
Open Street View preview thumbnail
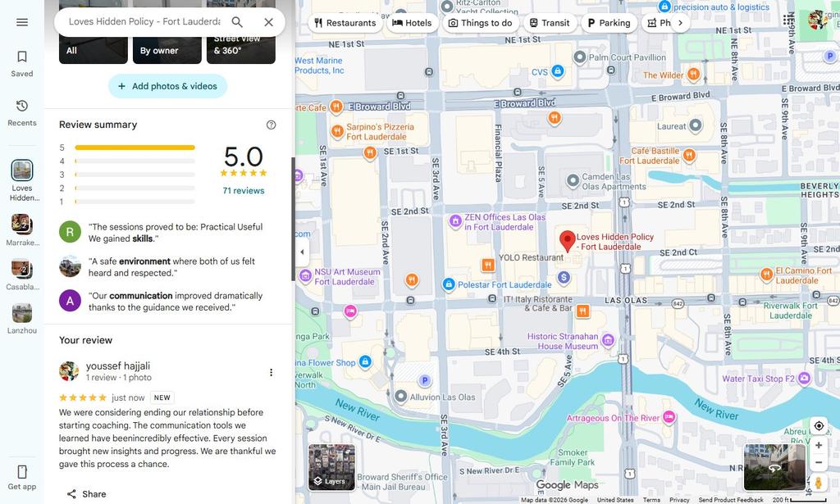(774, 467)
